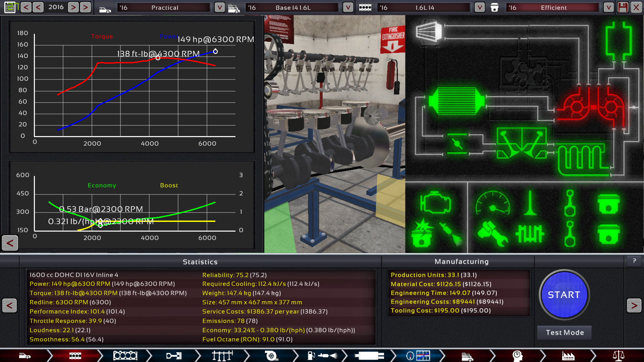The height and width of the screenshot is (362, 644).
Task: Collapse the graphs panel with left arrow
Action: [x=10, y=243]
